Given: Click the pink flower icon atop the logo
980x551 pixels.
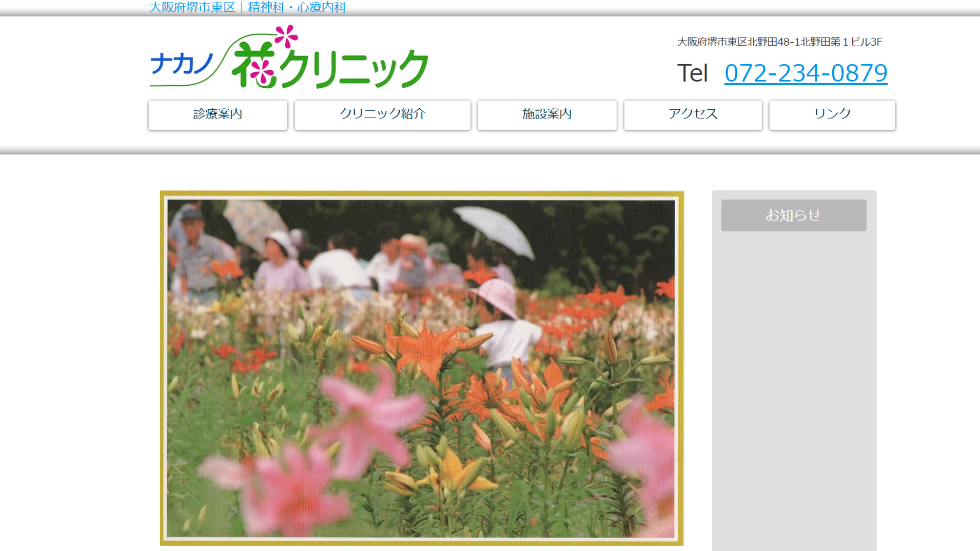Looking at the screenshot, I should pyautogui.click(x=286, y=36).
